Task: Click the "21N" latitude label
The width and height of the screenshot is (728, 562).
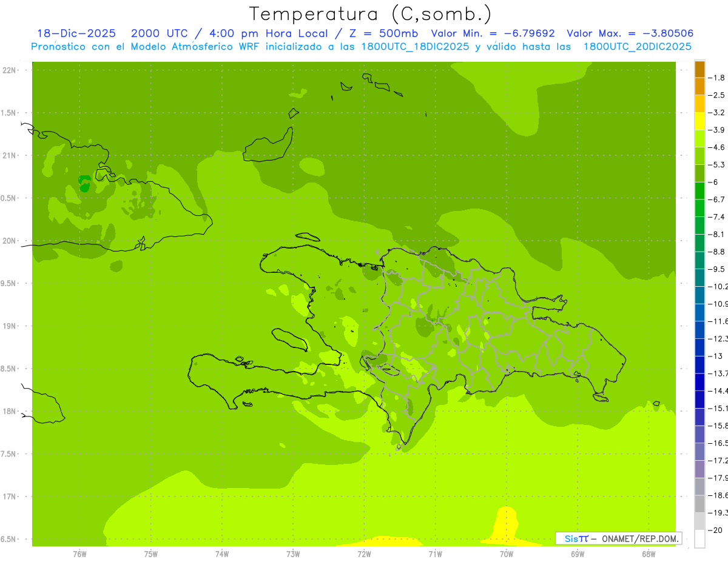Action: 10,156
